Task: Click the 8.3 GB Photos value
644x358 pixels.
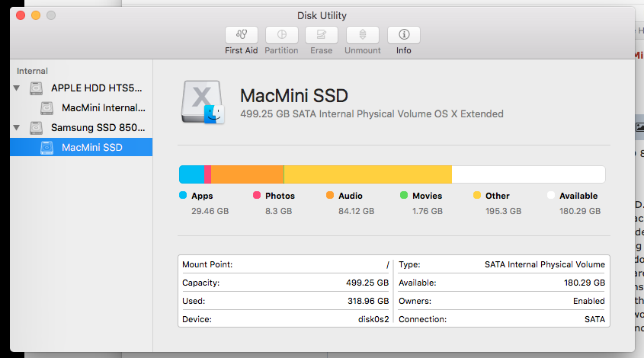Action: pos(278,211)
